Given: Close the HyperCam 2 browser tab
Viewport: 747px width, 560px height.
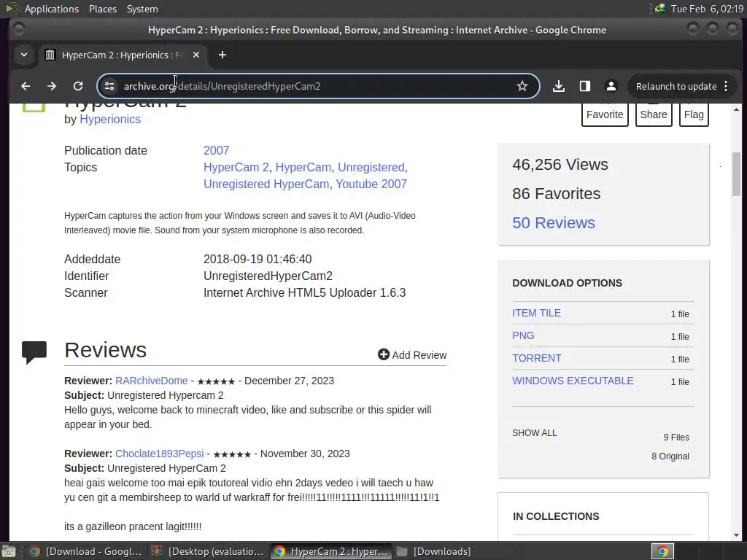Looking at the screenshot, I should tap(196, 55).
